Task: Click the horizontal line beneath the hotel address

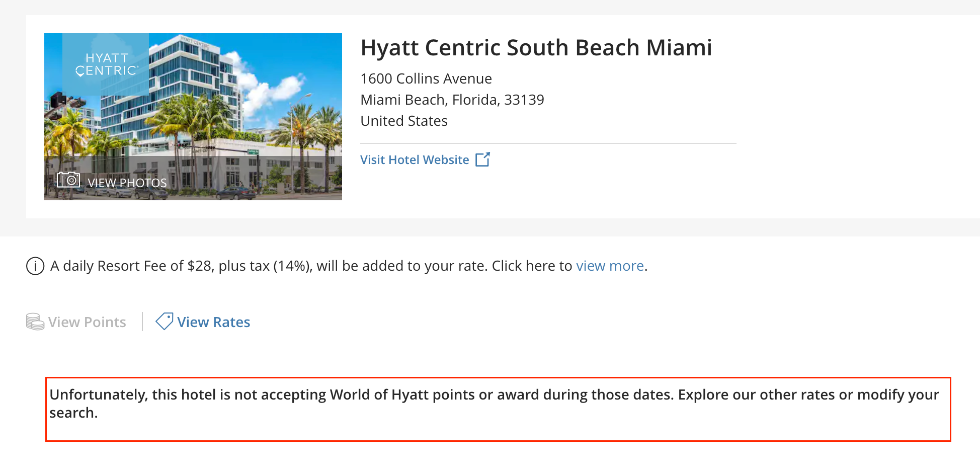Action: [x=548, y=143]
